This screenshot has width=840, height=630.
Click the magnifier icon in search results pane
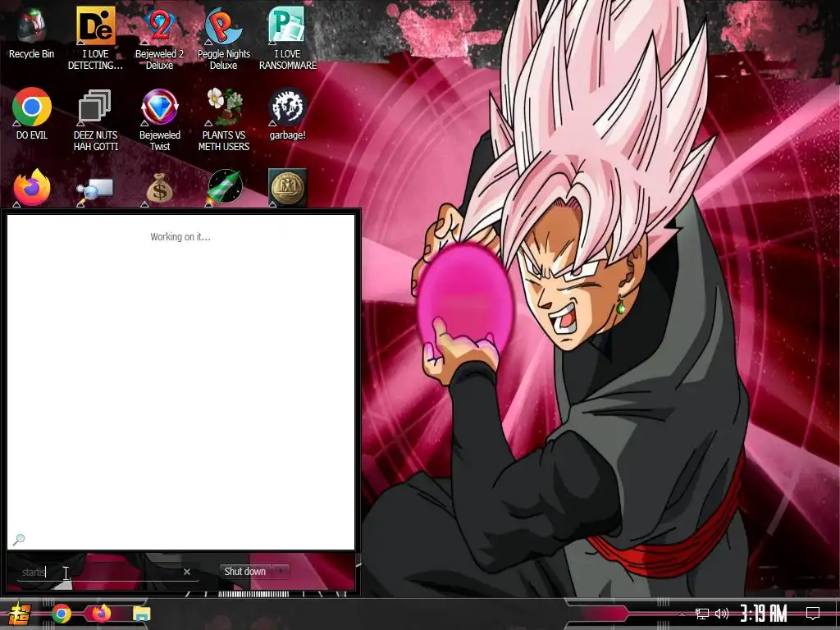(x=19, y=540)
